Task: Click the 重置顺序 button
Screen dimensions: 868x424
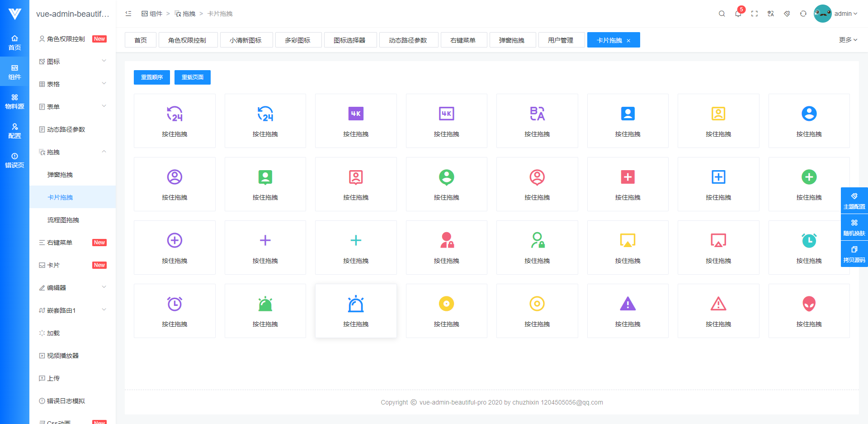Action: (152, 77)
